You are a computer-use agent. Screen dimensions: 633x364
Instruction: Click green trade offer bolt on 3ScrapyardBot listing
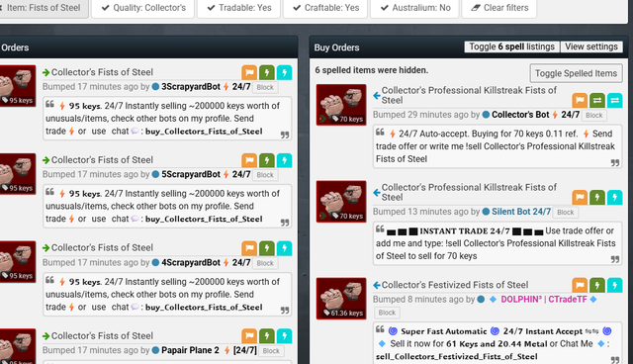click(x=267, y=72)
